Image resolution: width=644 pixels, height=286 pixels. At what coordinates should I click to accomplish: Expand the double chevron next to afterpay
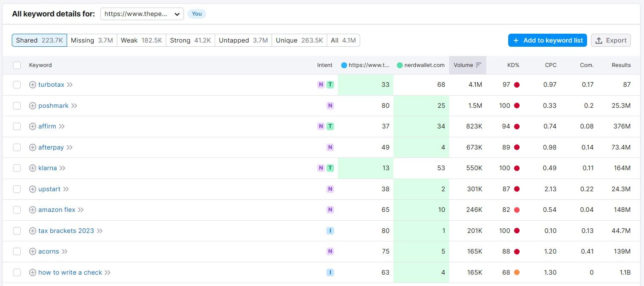click(70, 147)
